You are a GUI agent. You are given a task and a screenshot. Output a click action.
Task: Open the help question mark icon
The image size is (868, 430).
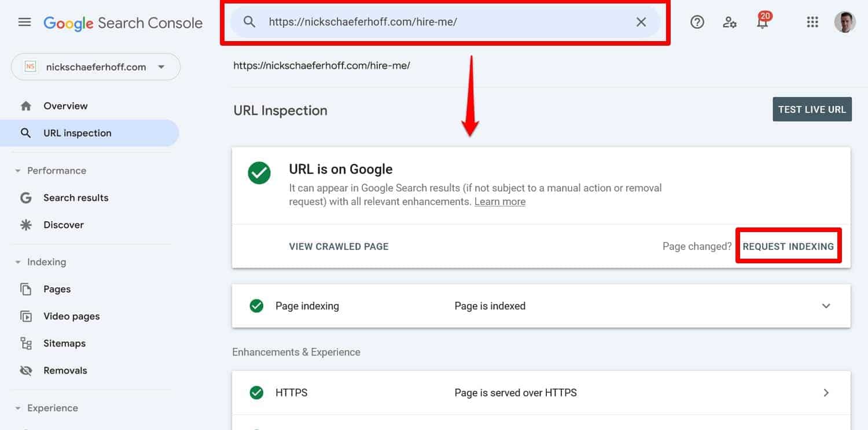coord(697,22)
